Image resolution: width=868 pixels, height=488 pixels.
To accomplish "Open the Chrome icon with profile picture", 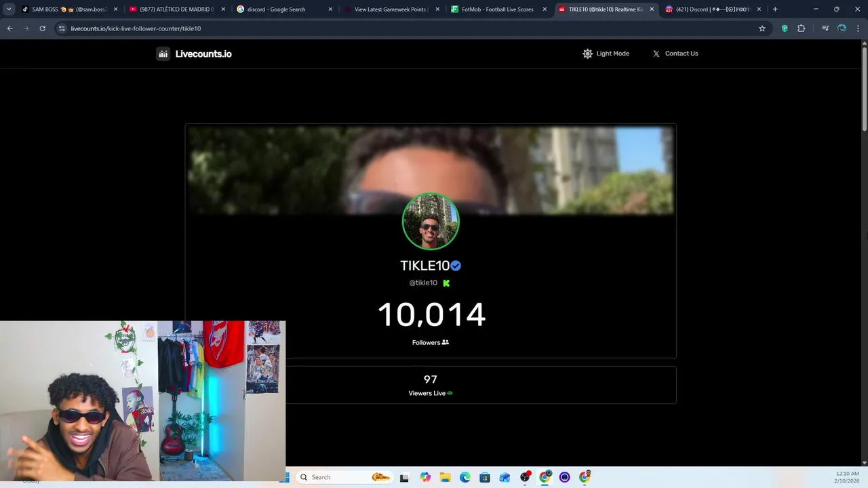I will click(585, 477).
